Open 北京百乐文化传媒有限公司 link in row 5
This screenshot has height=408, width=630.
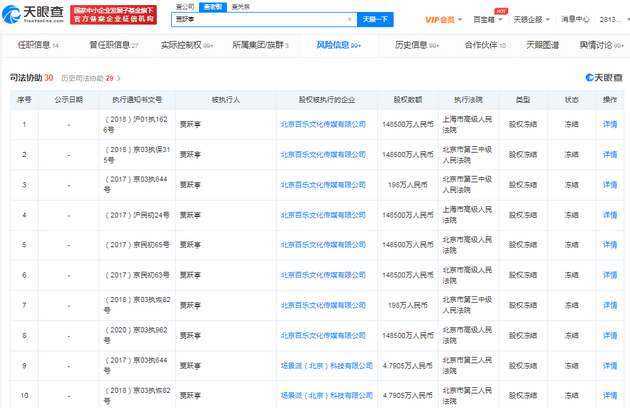(323, 245)
